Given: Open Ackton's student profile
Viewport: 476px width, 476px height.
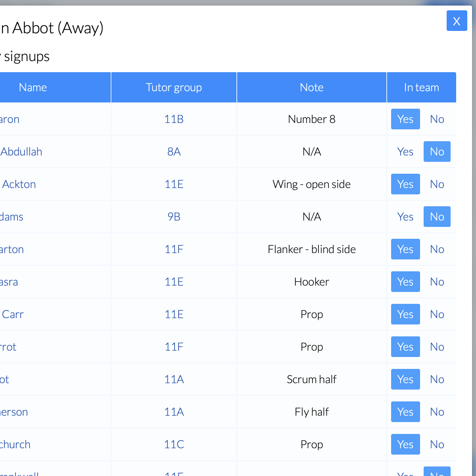Looking at the screenshot, I should click(19, 184).
